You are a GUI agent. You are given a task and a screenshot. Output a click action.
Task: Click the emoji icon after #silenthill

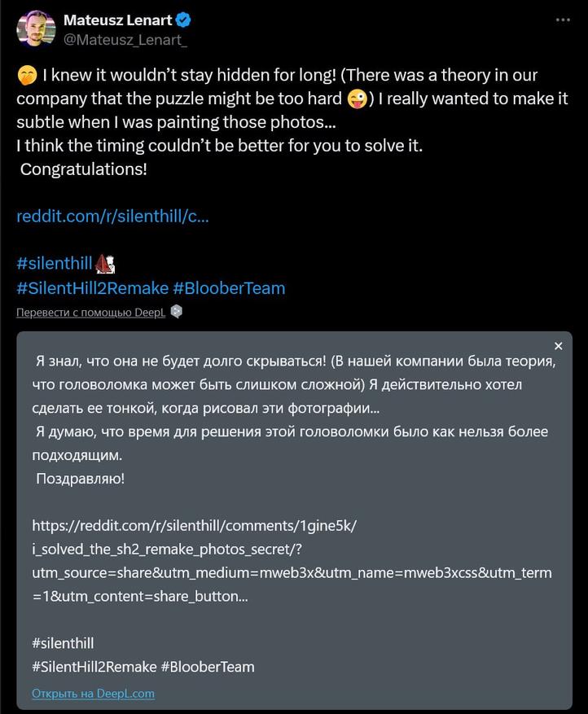coord(105,263)
